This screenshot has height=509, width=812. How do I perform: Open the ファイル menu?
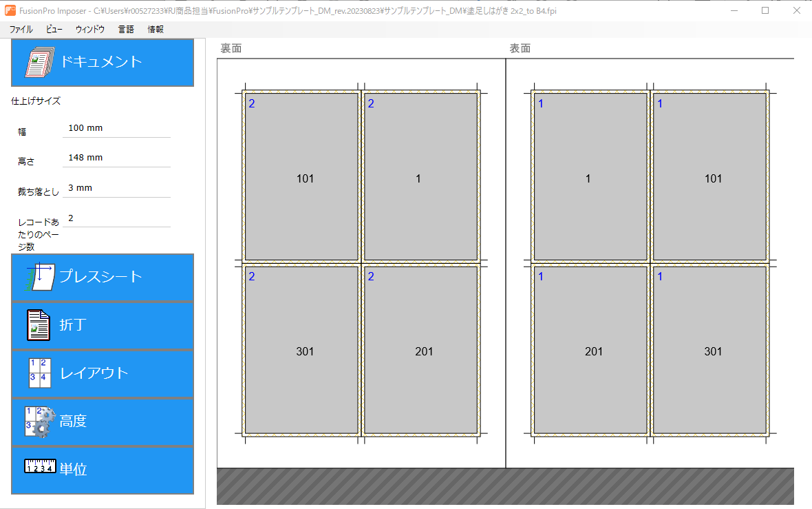pyautogui.click(x=21, y=30)
